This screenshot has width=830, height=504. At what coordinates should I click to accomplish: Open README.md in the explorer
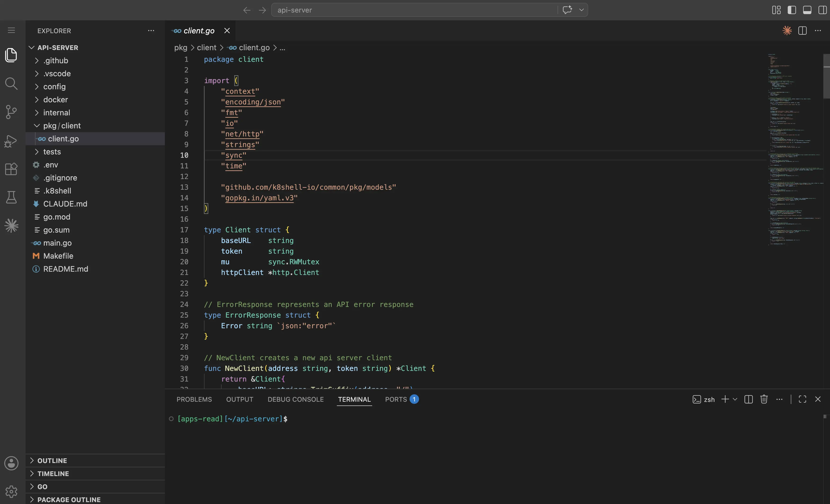pyautogui.click(x=95, y=269)
